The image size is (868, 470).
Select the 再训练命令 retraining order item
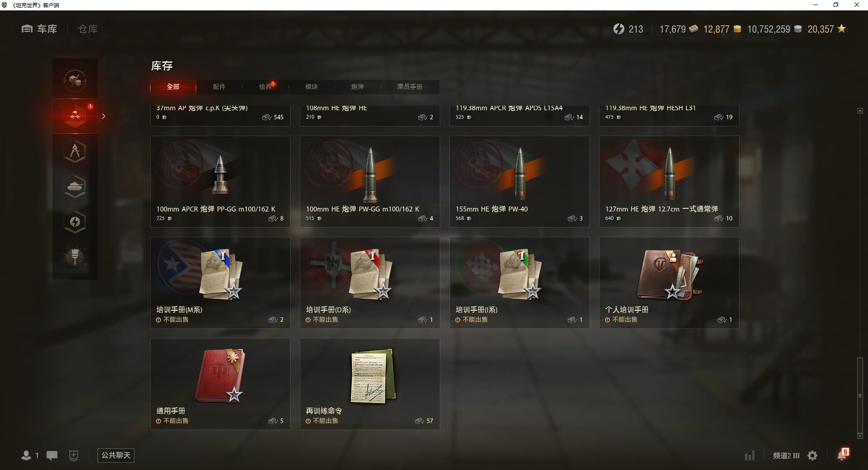click(370, 384)
